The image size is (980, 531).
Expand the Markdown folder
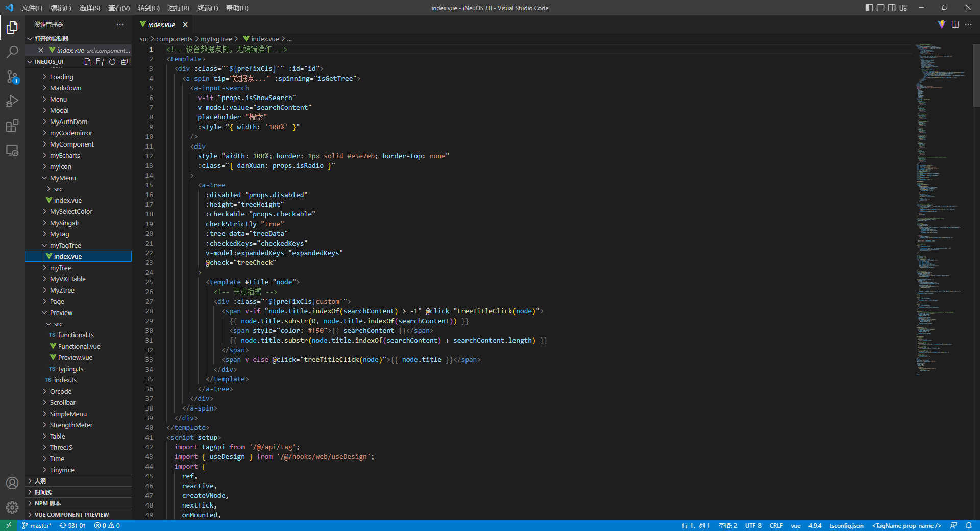click(x=78, y=88)
